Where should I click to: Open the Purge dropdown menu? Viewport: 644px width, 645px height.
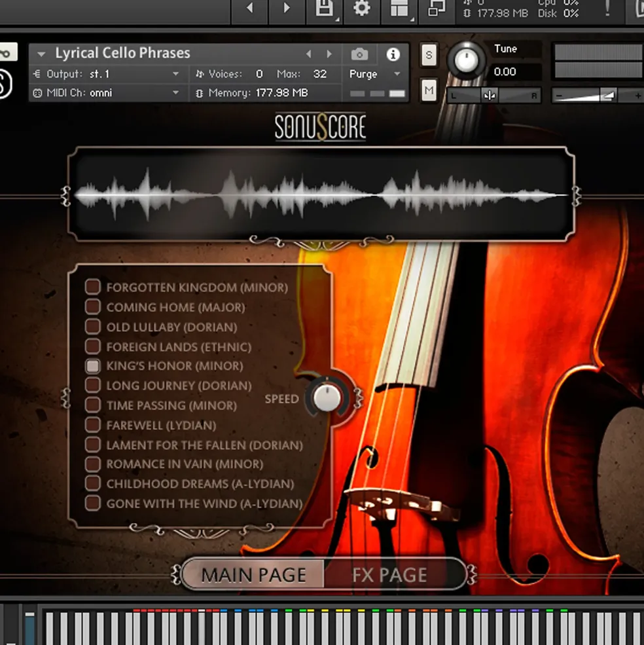[x=374, y=74]
